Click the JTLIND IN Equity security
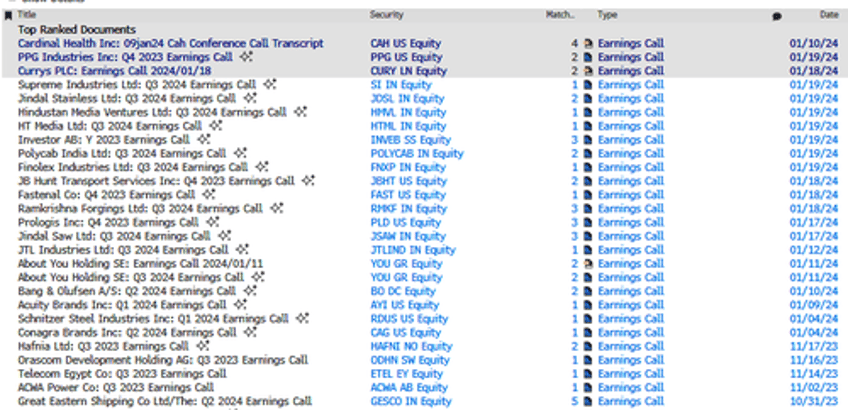This screenshot has height=410, width=848. (x=413, y=249)
